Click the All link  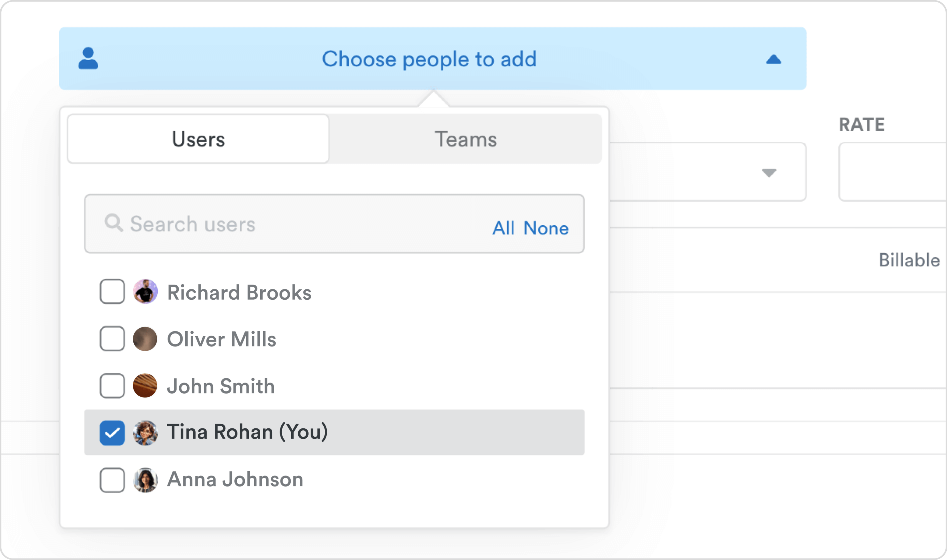pos(503,228)
